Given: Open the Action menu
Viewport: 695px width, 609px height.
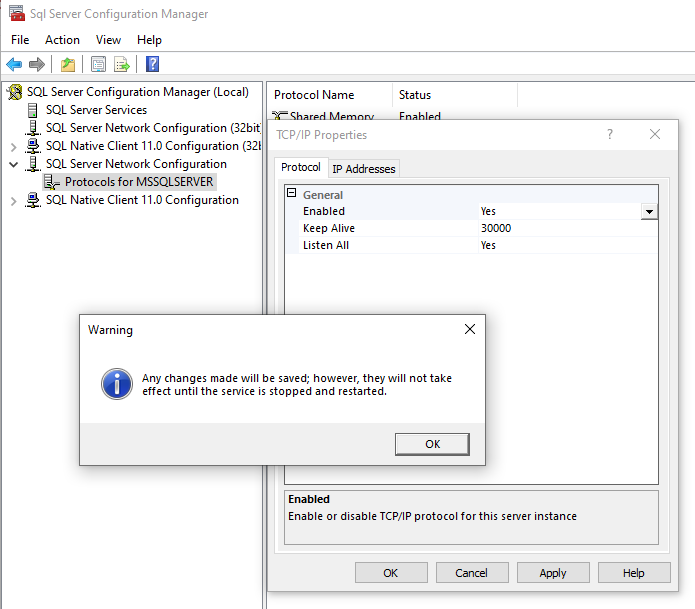Looking at the screenshot, I should (62, 40).
